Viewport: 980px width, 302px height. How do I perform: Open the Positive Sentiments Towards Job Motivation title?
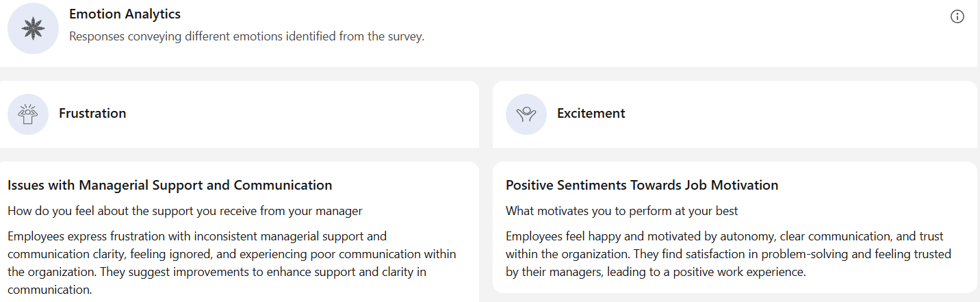point(642,185)
